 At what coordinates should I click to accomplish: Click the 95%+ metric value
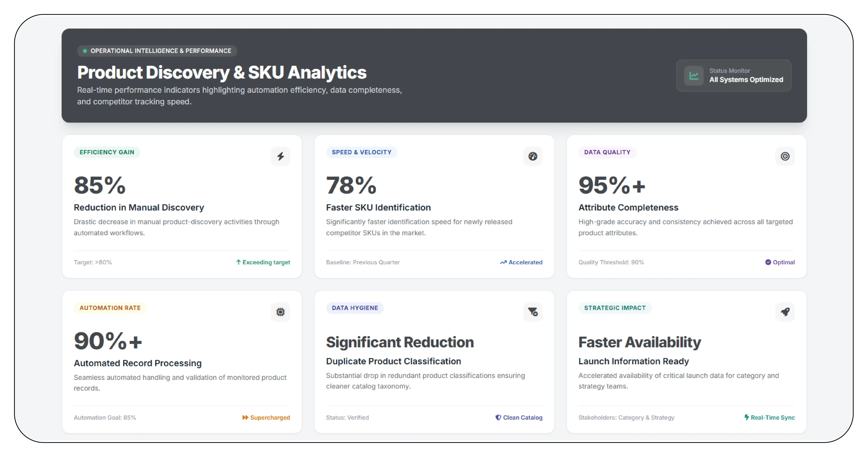click(612, 185)
